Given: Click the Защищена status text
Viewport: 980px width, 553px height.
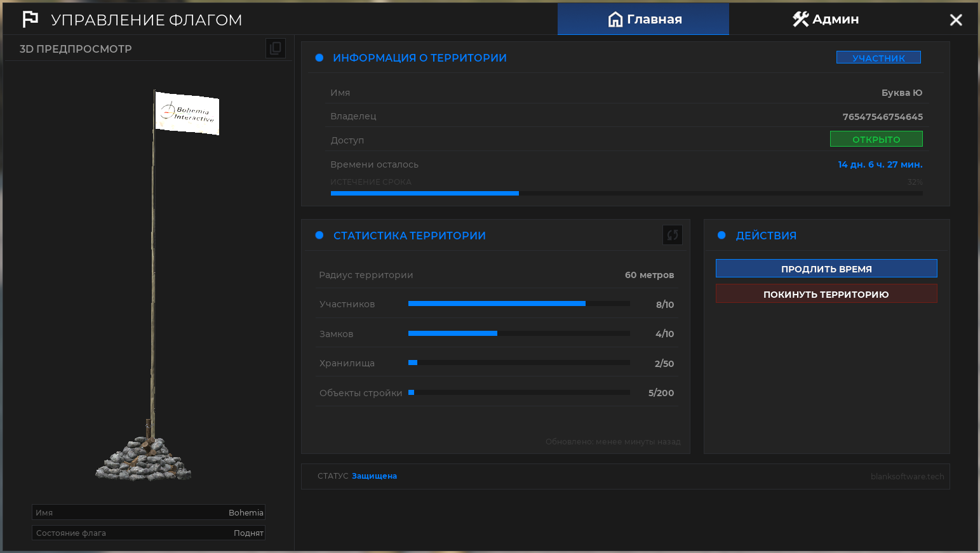Looking at the screenshot, I should point(374,476).
